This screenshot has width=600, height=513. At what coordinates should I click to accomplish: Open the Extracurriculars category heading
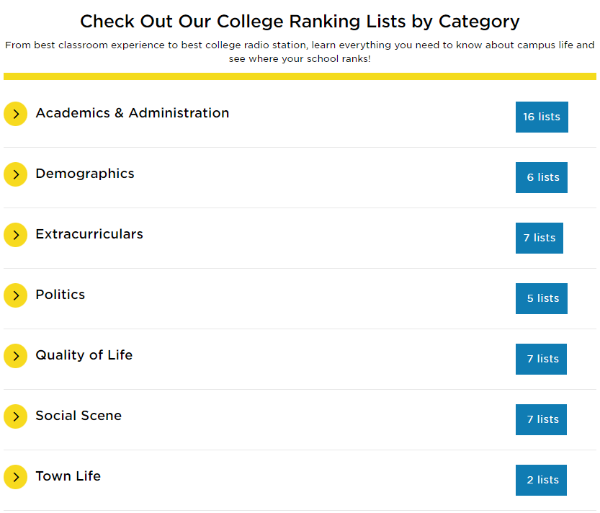(x=89, y=234)
